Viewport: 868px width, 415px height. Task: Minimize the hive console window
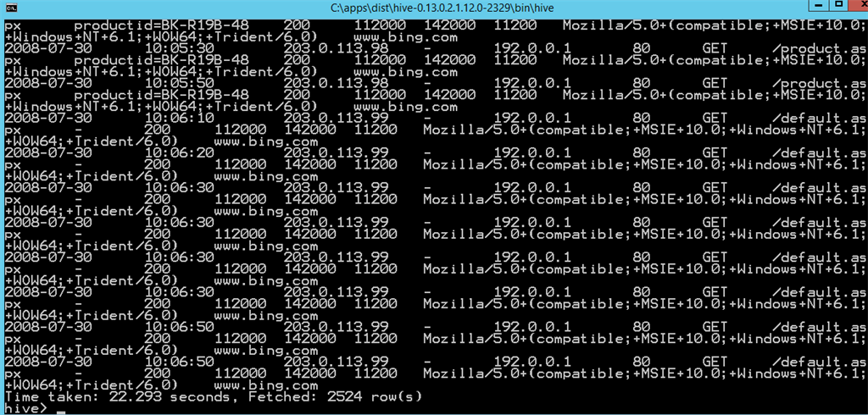pos(819,6)
